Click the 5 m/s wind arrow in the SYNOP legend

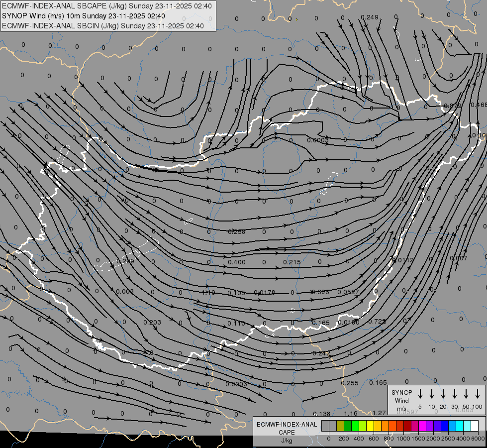[420, 394]
